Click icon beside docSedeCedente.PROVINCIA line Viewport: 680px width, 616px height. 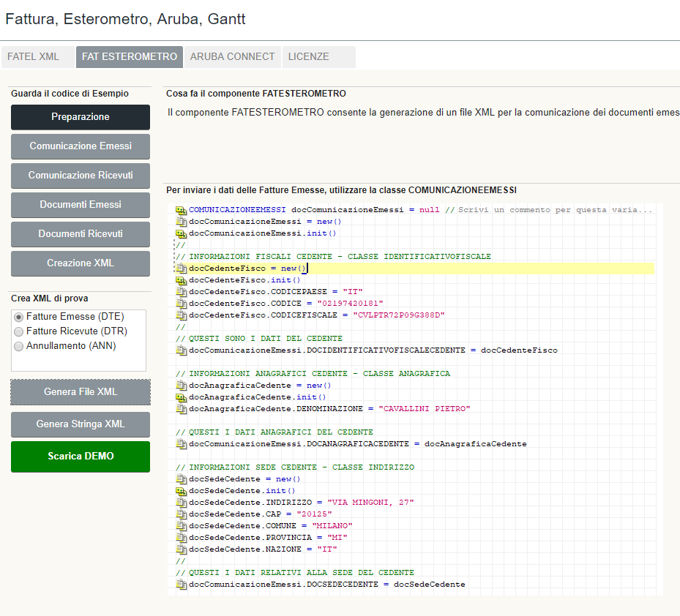(181, 538)
